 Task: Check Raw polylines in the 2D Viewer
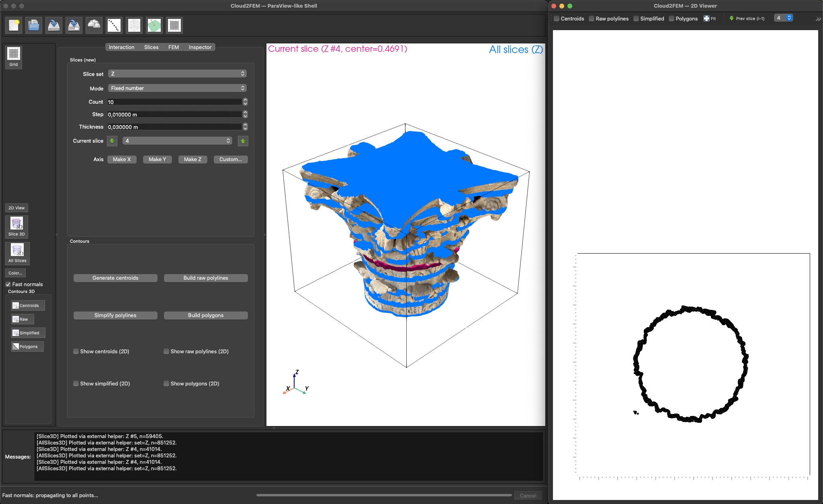click(592, 18)
